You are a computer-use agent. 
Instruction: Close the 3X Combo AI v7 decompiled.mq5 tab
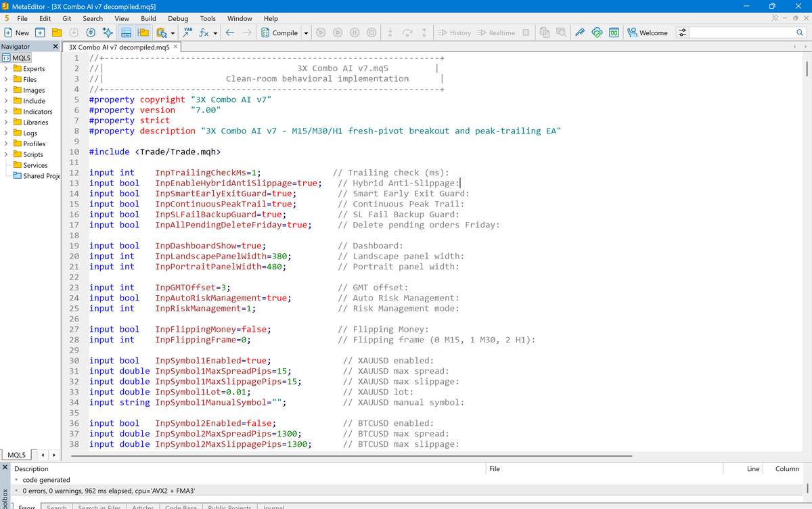[176, 47]
